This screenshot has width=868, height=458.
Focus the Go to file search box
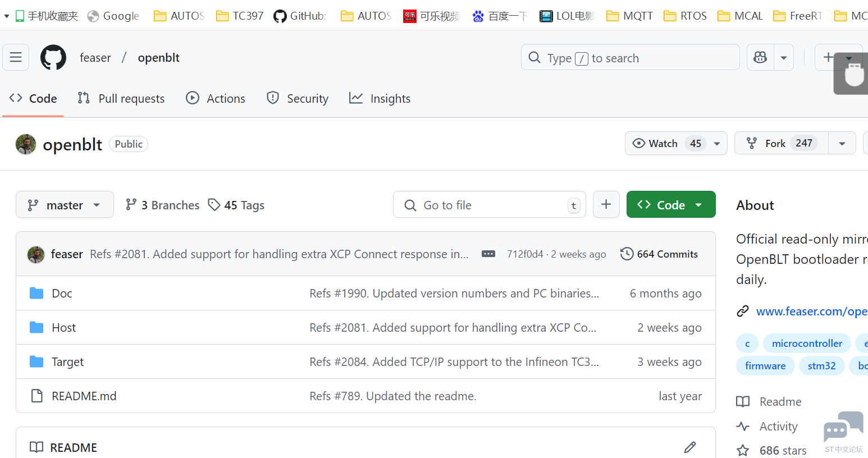coord(490,205)
